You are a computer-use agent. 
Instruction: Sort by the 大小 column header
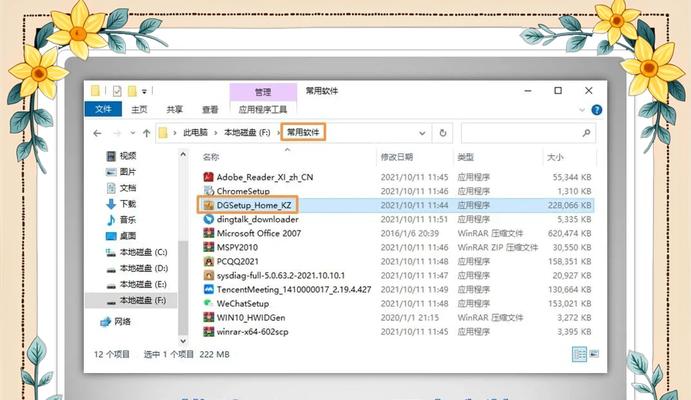555,157
